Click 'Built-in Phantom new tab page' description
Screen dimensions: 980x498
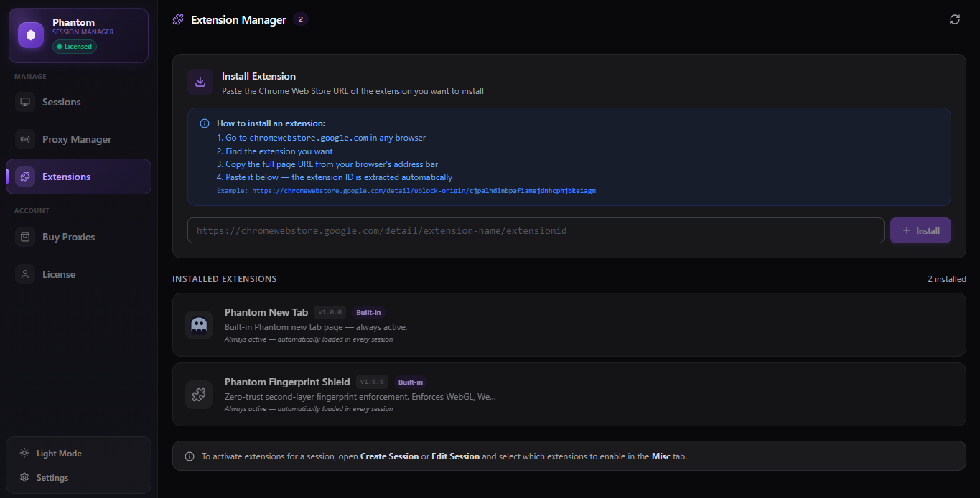coord(316,327)
